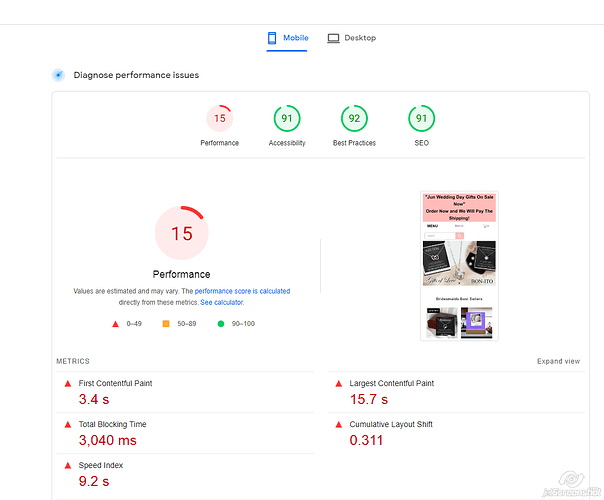Switch to the Mobile tab
The image size is (604, 500).
(288, 38)
